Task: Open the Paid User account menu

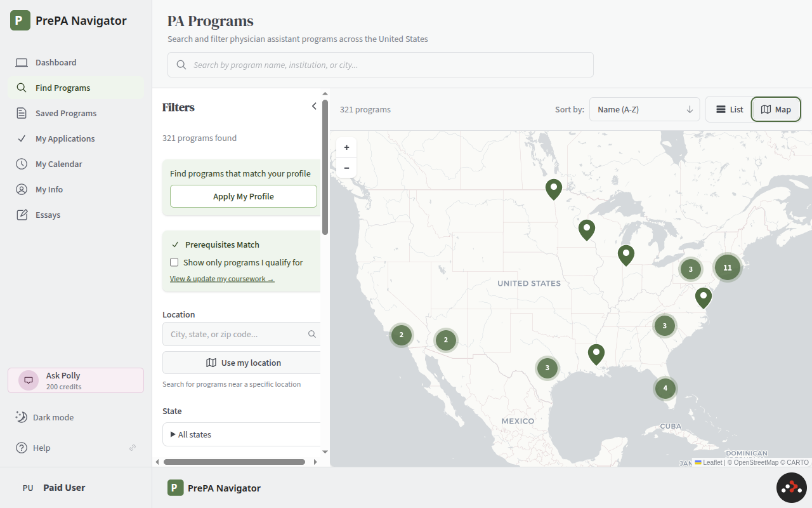Action: click(75, 488)
